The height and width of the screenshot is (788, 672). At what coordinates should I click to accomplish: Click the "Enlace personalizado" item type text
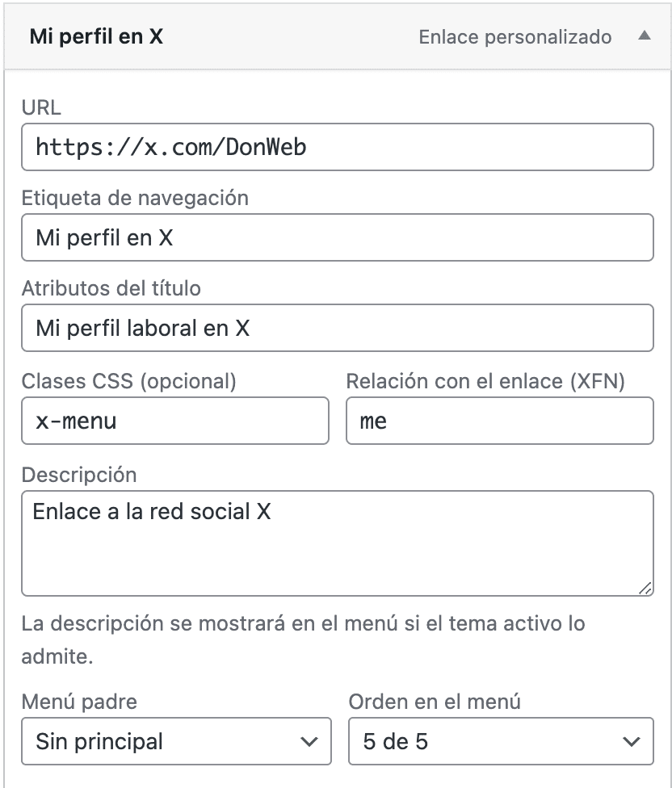tap(514, 37)
